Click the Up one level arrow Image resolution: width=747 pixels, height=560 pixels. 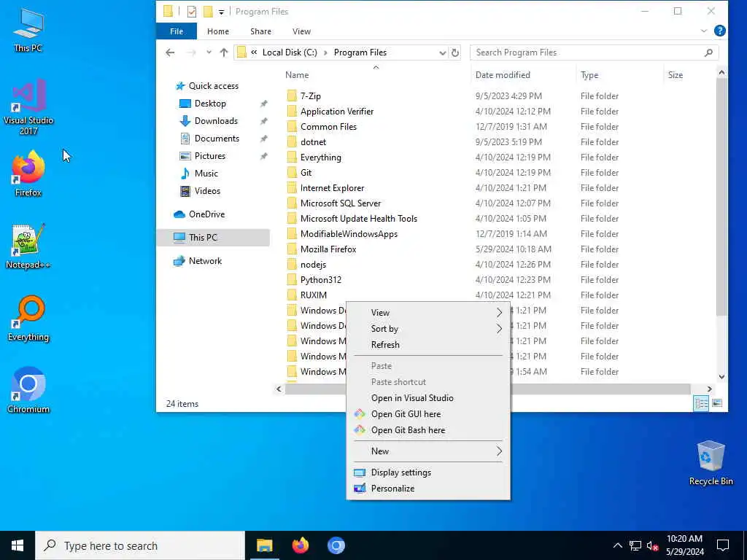tap(224, 52)
